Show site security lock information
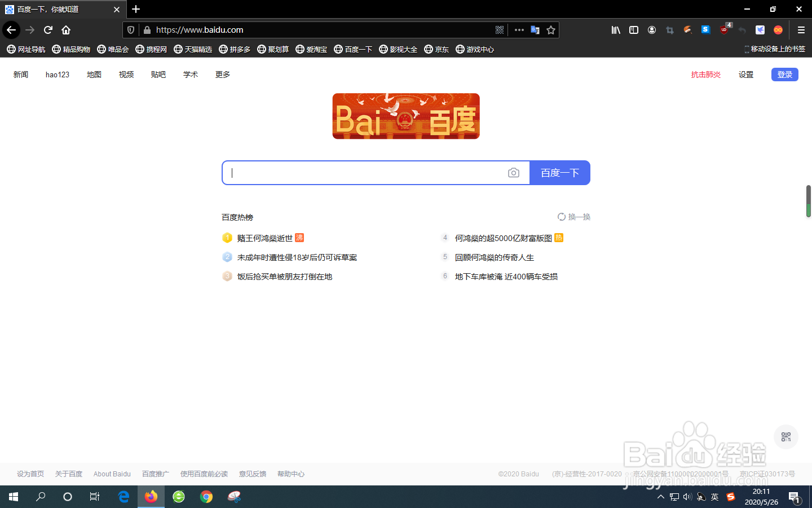The image size is (812, 508). (147, 30)
